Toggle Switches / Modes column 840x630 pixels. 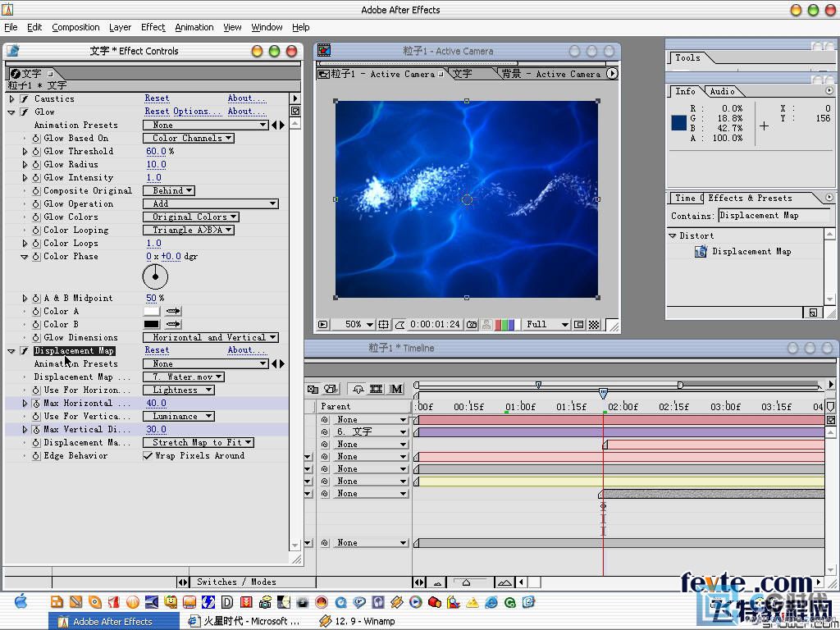(x=236, y=582)
